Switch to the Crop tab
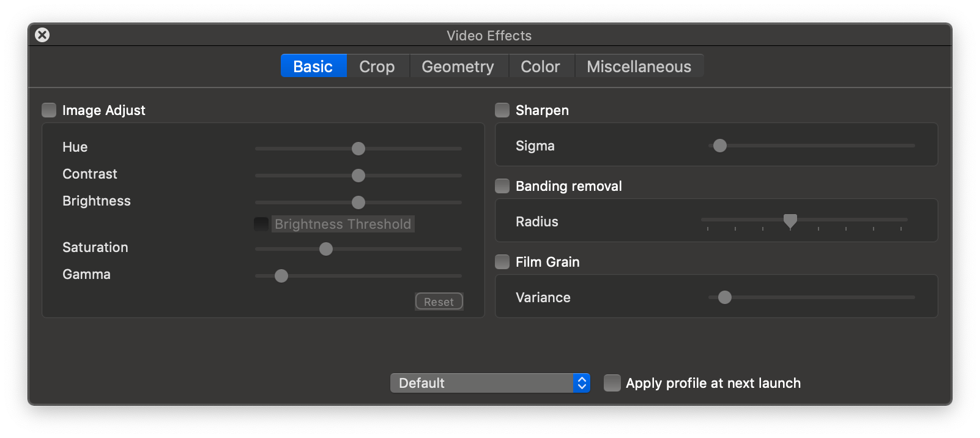Viewport: 980px width, 438px height. coord(377,66)
